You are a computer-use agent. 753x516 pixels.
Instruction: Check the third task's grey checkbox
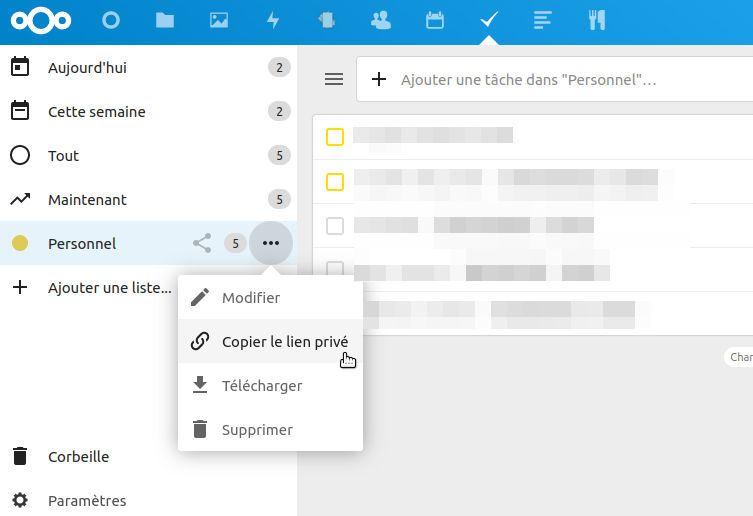coord(335,225)
